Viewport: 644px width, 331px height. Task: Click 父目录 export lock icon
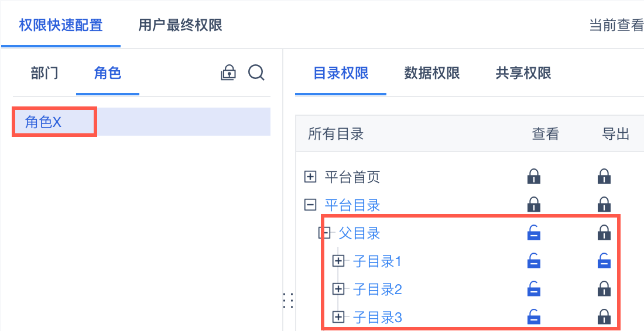coord(604,233)
